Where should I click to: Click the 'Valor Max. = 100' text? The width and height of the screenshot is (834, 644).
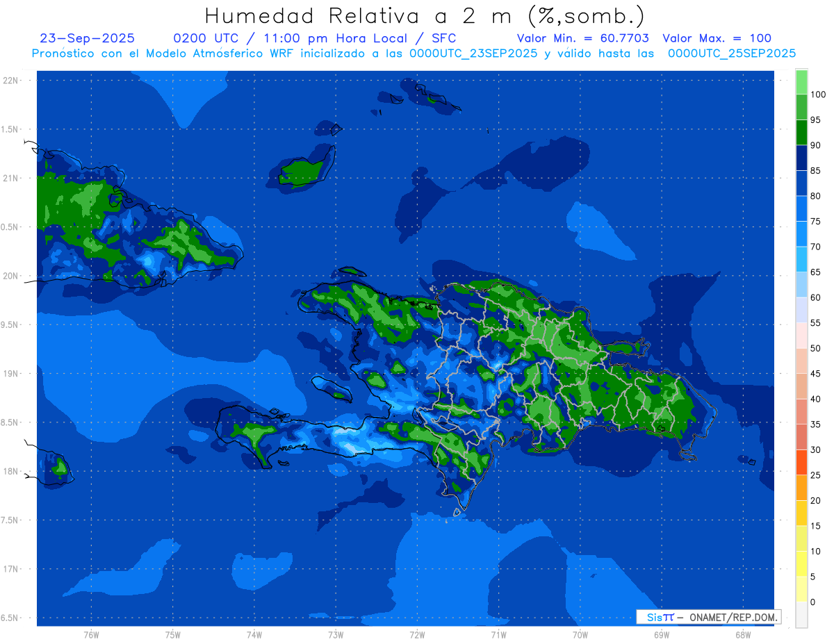point(717,38)
